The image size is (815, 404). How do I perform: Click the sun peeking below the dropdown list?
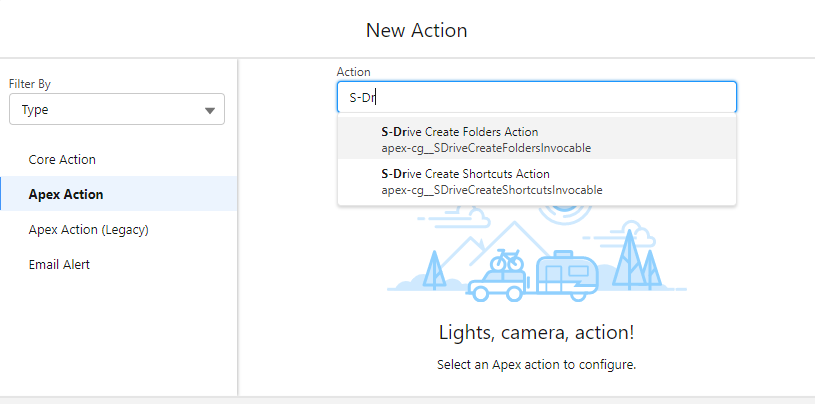564,213
